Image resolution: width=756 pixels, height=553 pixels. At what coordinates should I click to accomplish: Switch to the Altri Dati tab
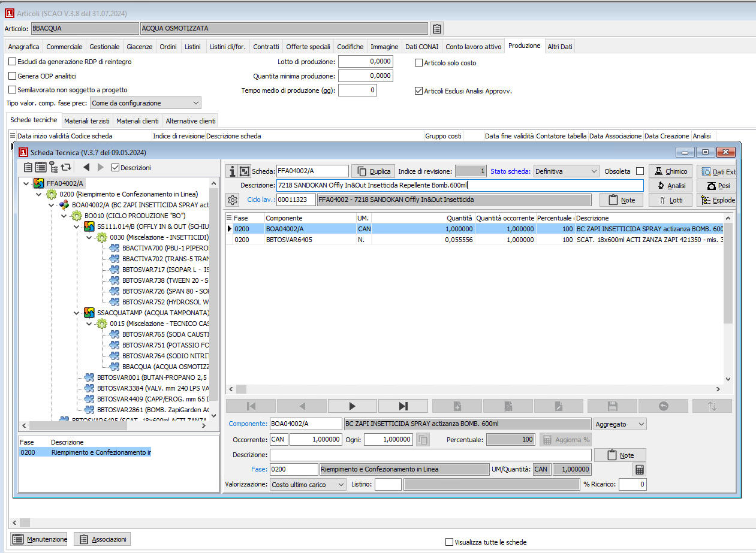(x=559, y=47)
